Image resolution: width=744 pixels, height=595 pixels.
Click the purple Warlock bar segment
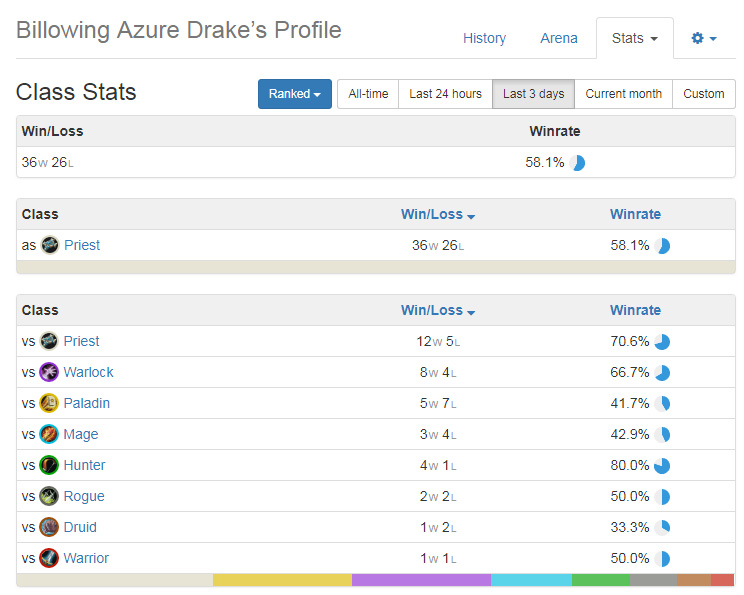421,580
